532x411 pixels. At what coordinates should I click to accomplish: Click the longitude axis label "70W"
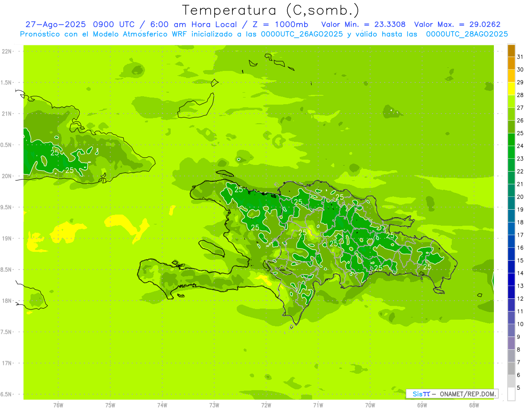(370, 405)
